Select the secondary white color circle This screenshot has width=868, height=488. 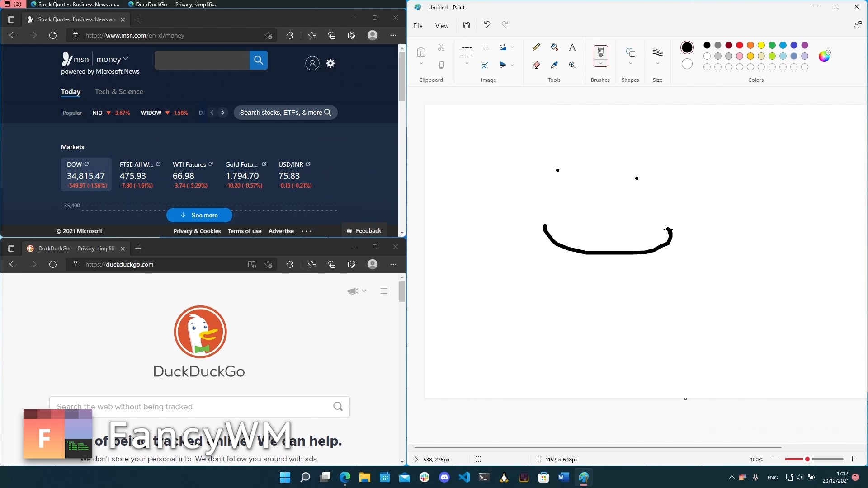687,64
